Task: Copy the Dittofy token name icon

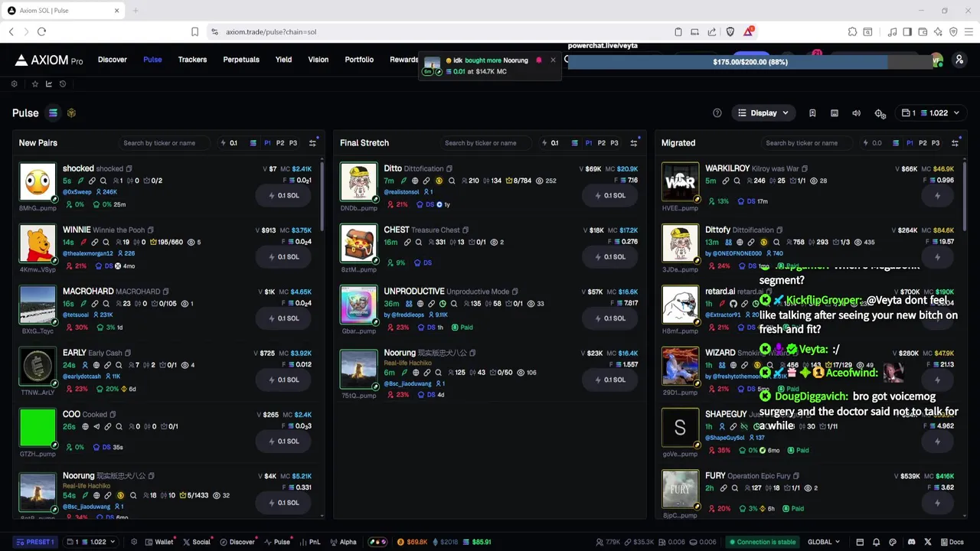Action: 779,230
